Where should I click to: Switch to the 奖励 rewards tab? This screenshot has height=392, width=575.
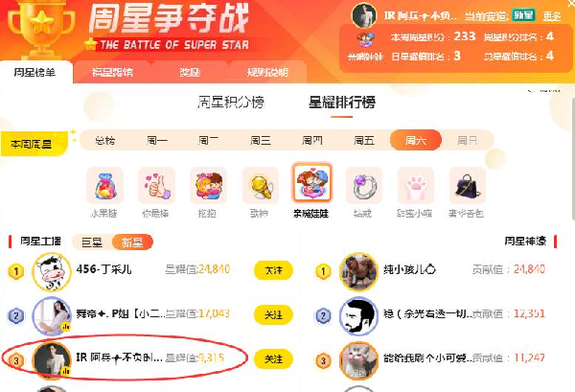[x=190, y=72]
